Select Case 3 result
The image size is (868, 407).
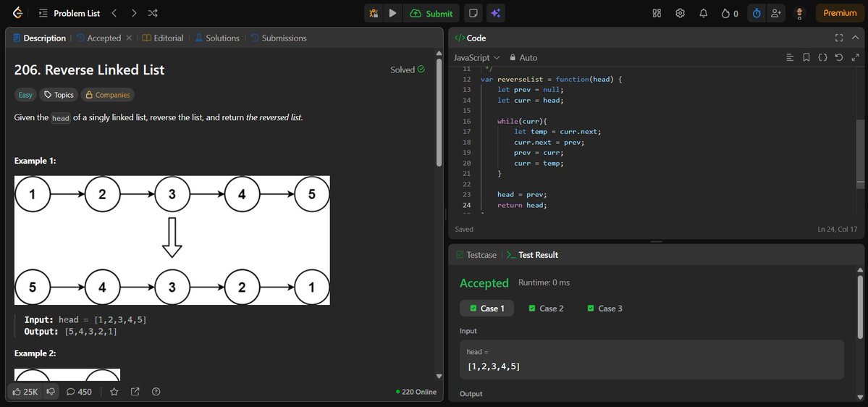(x=604, y=309)
